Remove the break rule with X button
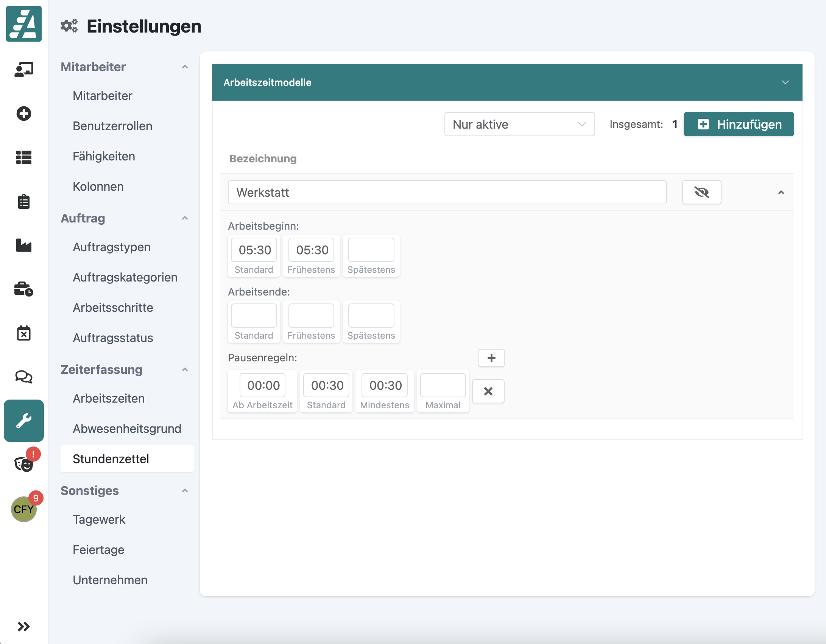The image size is (826, 644). coord(488,391)
